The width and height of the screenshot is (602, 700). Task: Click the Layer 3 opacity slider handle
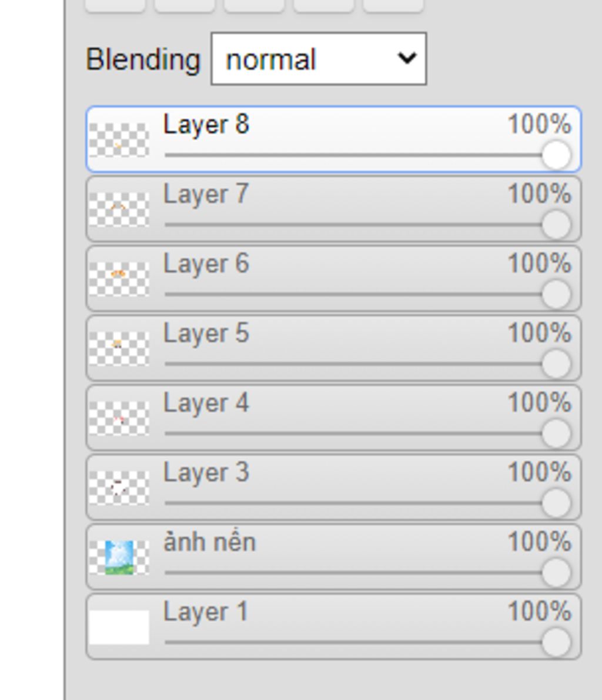(556, 503)
